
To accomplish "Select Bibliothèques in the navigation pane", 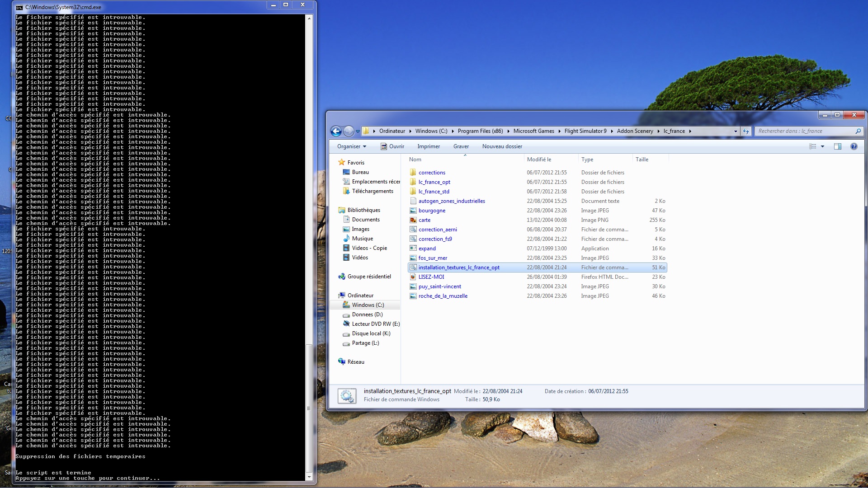I will point(363,210).
